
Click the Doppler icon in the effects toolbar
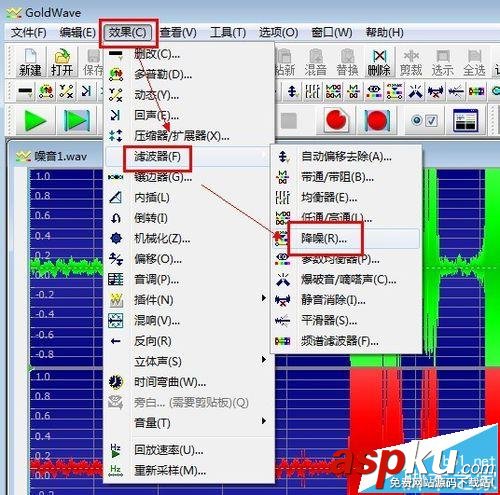click(x=46, y=91)
